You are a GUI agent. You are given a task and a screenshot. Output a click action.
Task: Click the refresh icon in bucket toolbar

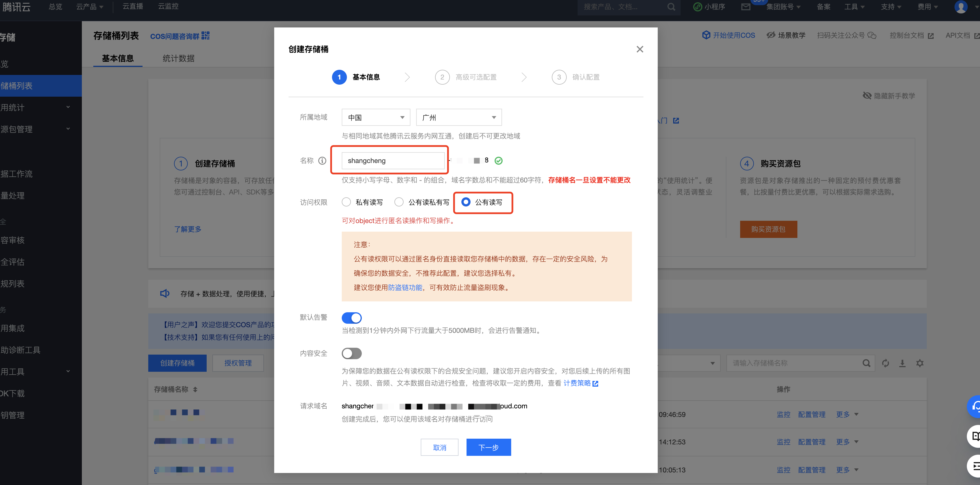pos(885,363)
